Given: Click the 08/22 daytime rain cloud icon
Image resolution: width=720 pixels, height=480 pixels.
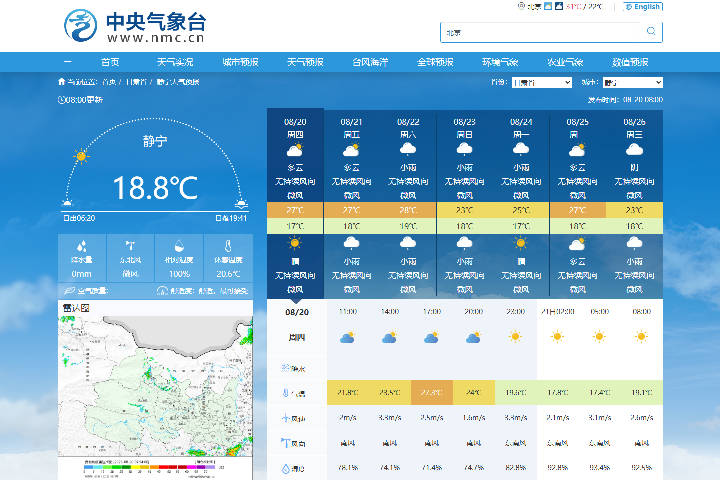Looking at the screenshot, I should pyautogui.click(x=408, y=149).
